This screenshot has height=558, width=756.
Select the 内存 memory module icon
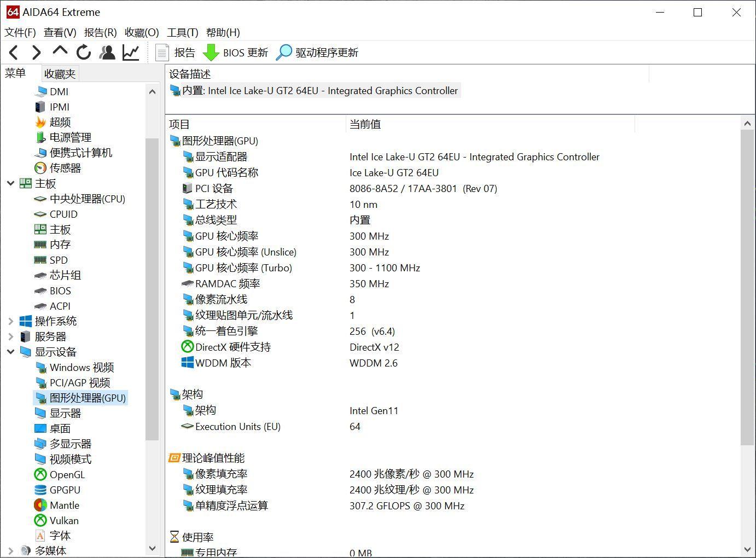pyautogui.click(x=40, y=245)
